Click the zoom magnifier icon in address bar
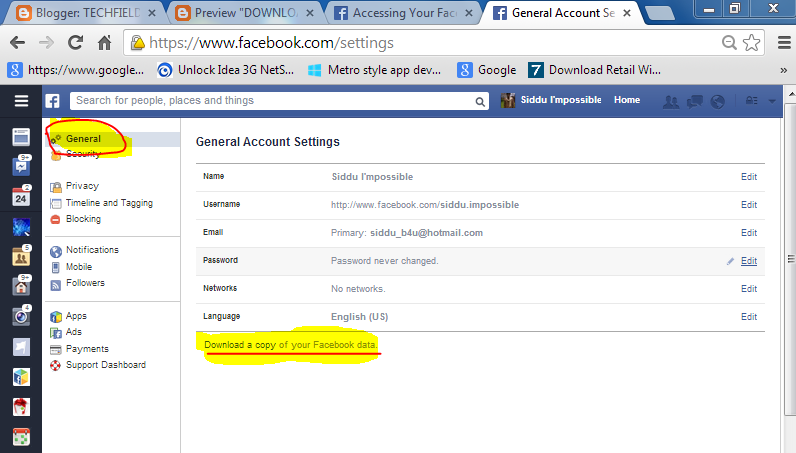This screenshot has height=453, width=796. (729, 43)
